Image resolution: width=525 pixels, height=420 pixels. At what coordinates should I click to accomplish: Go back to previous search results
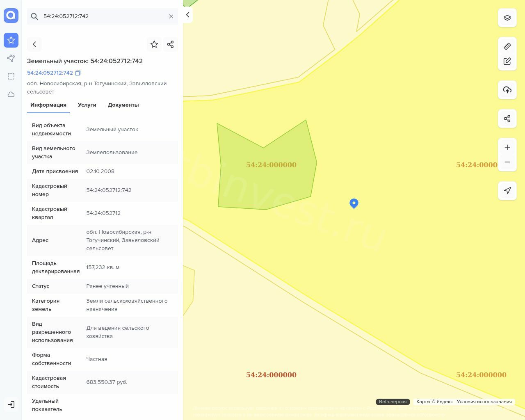[x=34, y=44]
